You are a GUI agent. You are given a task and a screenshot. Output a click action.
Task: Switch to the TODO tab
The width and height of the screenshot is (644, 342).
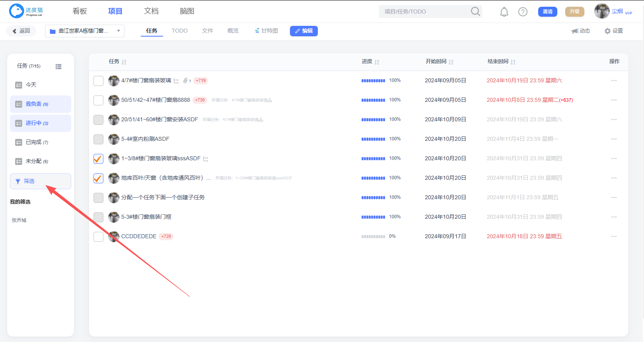pos(180,31)
